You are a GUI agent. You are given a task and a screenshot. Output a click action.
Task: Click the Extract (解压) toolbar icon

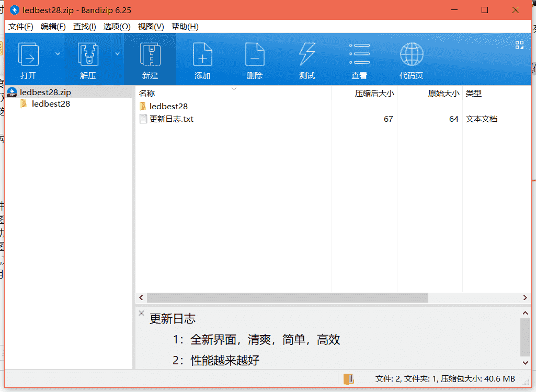coord(88,54)
